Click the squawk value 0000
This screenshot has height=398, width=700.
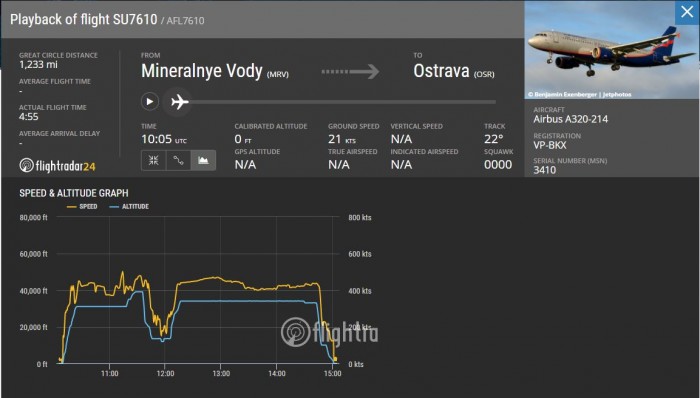coord(498,165)
